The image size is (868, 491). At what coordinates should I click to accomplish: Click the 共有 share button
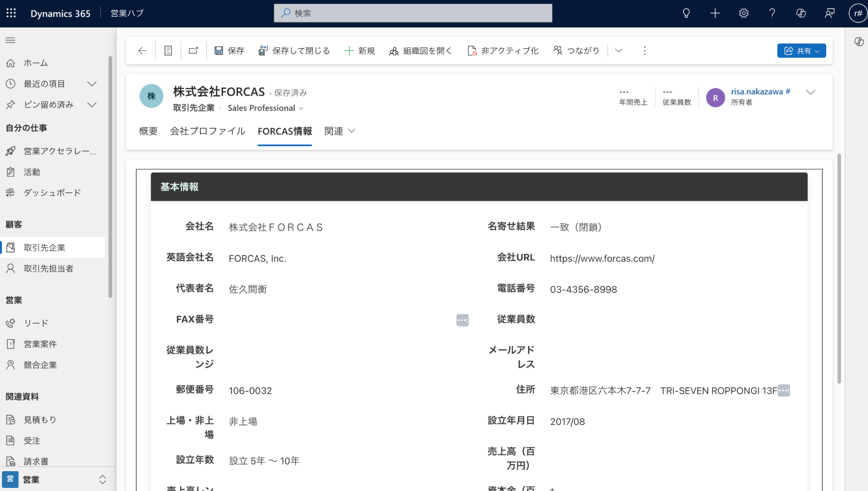point(801,51)
